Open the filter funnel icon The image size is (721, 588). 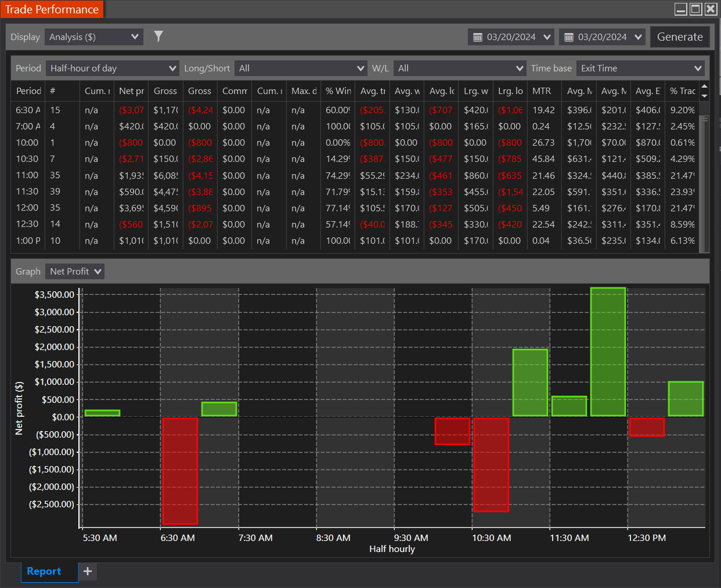click(x=158, y=37)
